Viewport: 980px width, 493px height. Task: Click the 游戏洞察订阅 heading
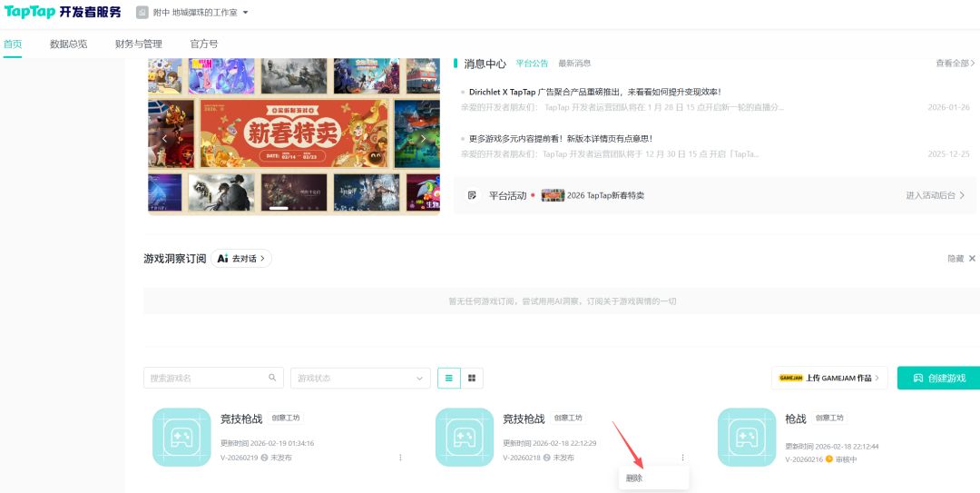pos(175,259)
